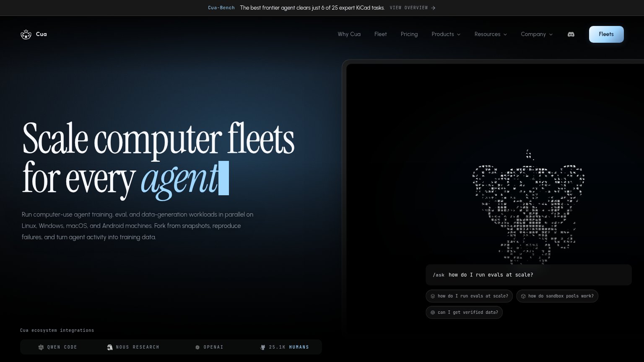This screenshot has height=362, width=644.
Task: Click the Cua brand name
Action: [42, 34]
